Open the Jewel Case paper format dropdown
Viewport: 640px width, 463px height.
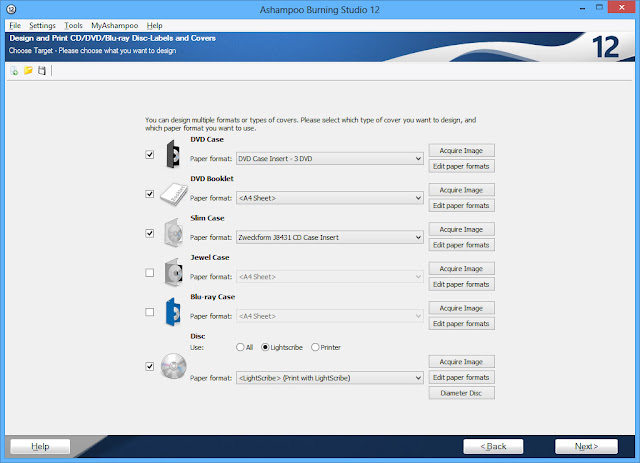tap(329, 276)
